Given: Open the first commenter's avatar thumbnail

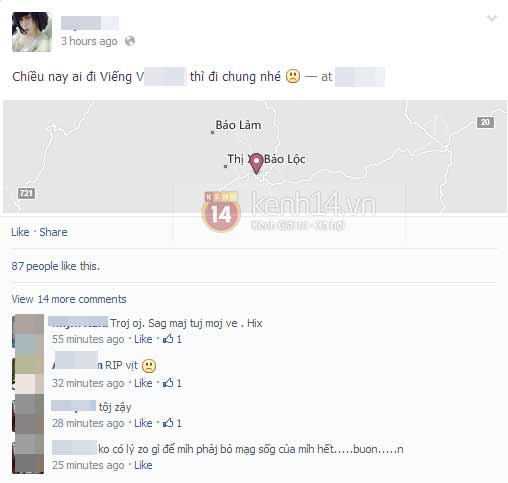Looking at the screenshot, I should (28, 331).
